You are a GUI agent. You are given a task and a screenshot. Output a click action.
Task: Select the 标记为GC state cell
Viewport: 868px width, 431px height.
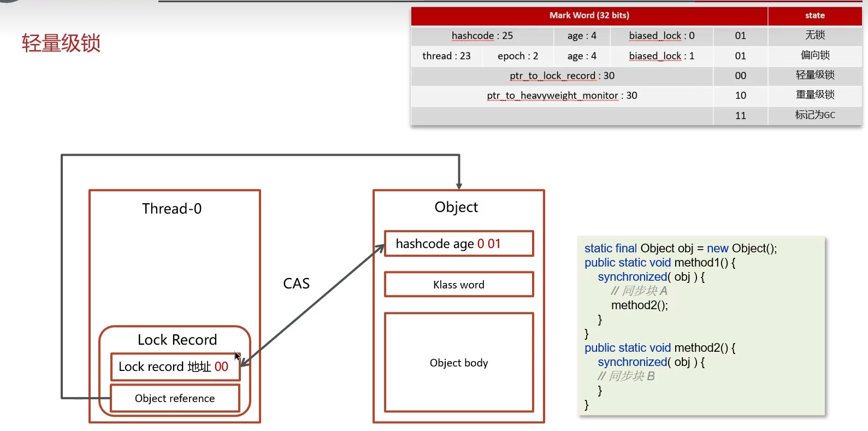point(814,115)
